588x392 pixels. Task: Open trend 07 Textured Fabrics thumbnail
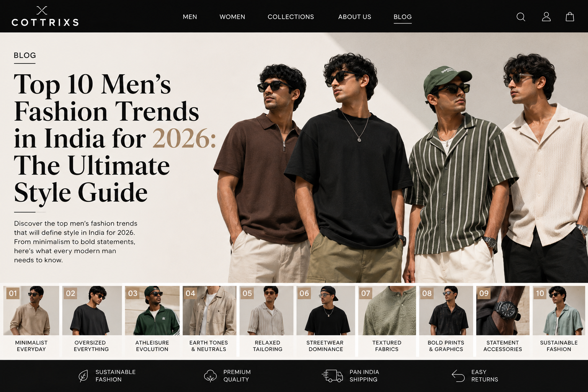pos(387,310)
